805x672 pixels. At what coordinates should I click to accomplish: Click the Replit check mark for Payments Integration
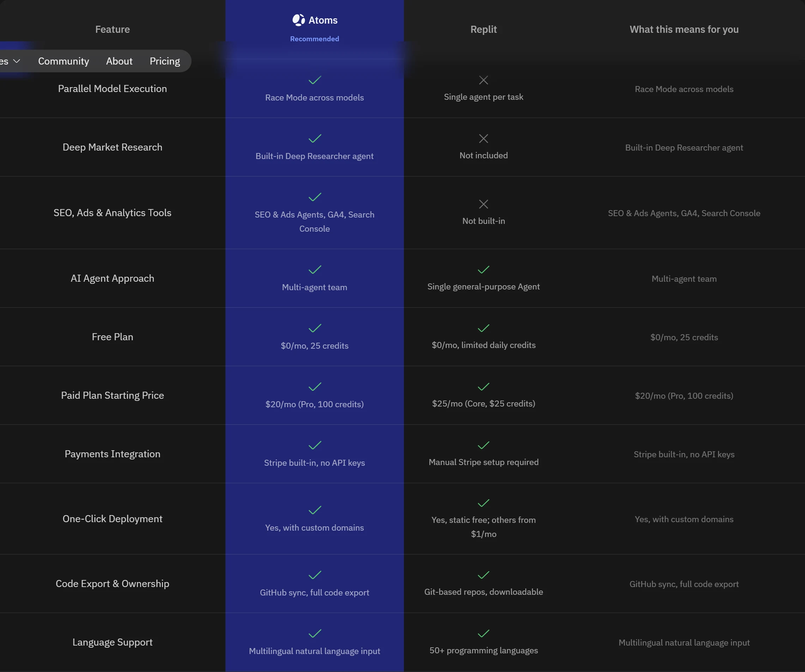[484, 445]
